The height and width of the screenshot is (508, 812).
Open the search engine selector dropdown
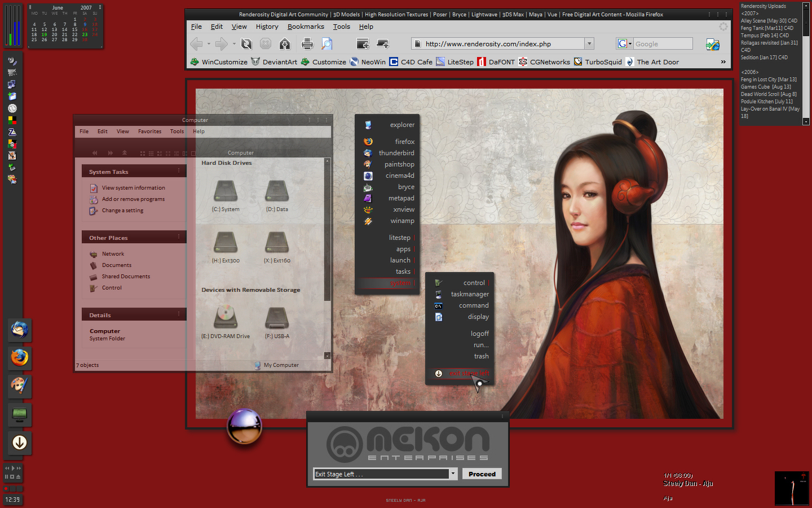(625, 43)
